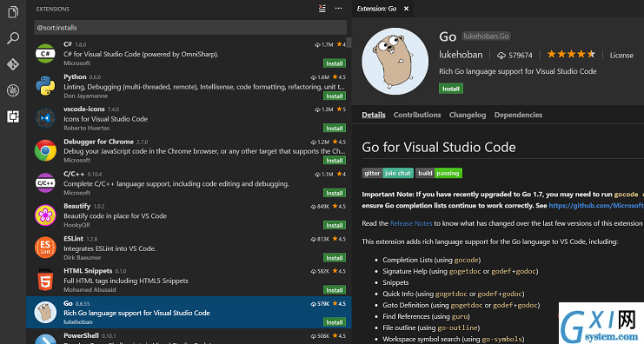The height and width of the screenshot is (344, 644).
Task: Install the Beautify extension
Action: [335, 225]
